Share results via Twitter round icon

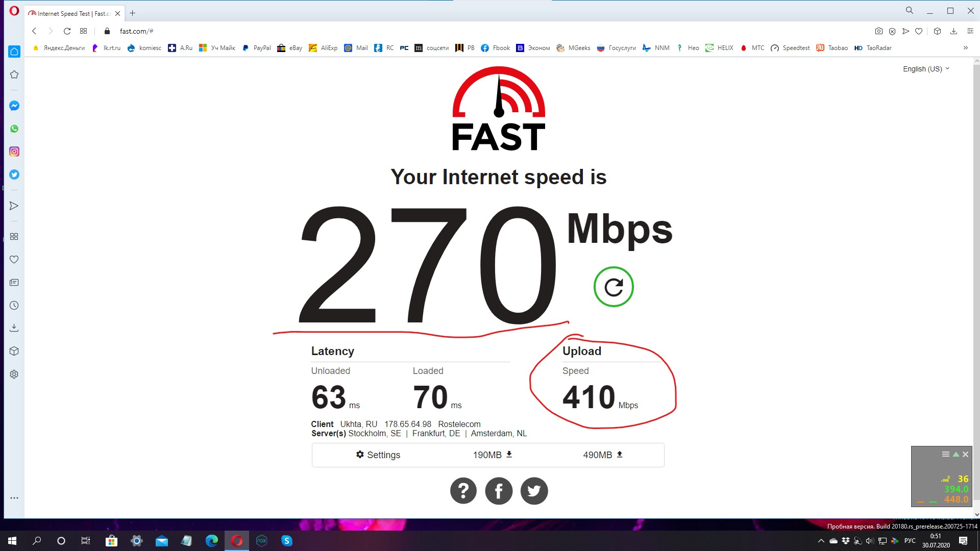(x=534, y=491)
